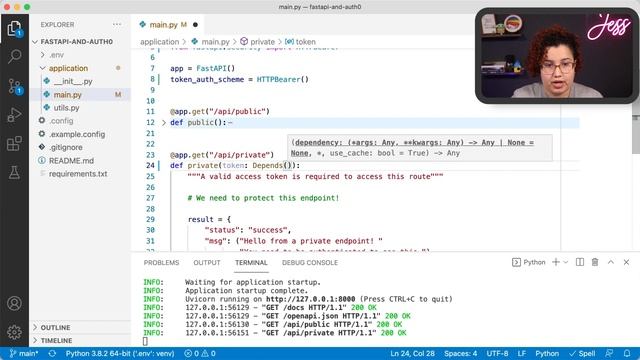
Task: Open terminal launch profile dropdown arrow
Action: [566, 262]
